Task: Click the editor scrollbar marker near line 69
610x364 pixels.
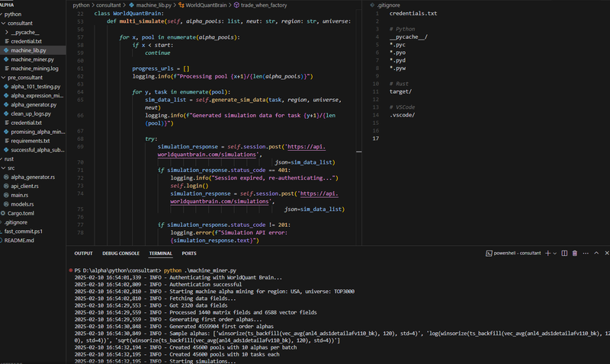Action: 358,152
